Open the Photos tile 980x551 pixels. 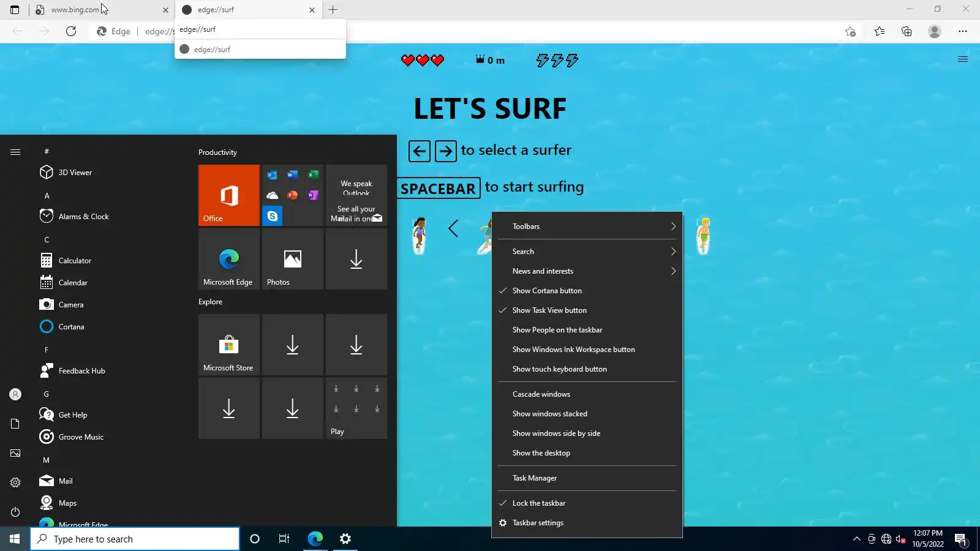[x=293, y=259]
